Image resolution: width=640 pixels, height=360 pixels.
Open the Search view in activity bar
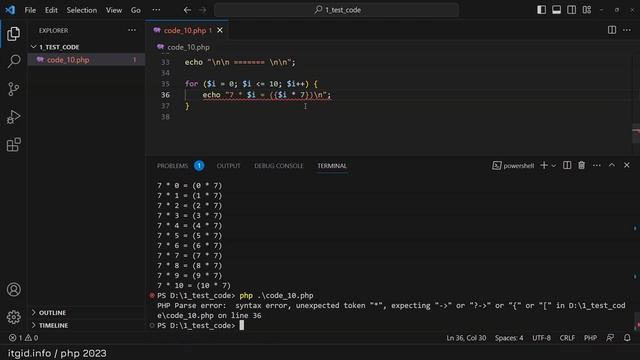click(x=13, y=61)
